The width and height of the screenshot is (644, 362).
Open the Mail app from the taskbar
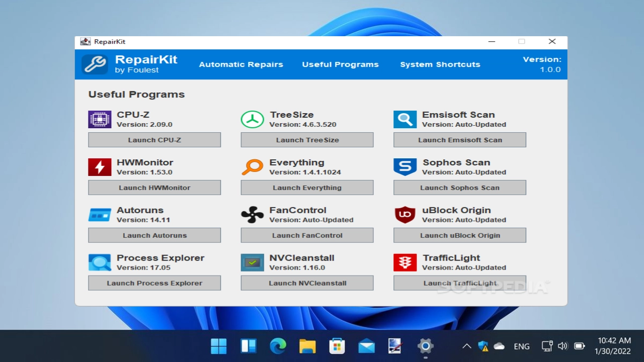[x=366, y=346]
